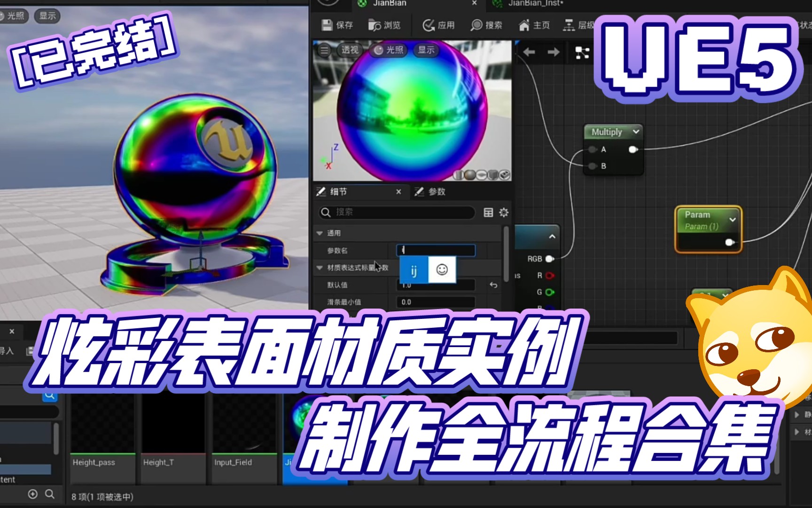Switch to the 细节 details tab
Image resolution: width=812 pixels, height=508 pixels.
(x=338, y=191)
